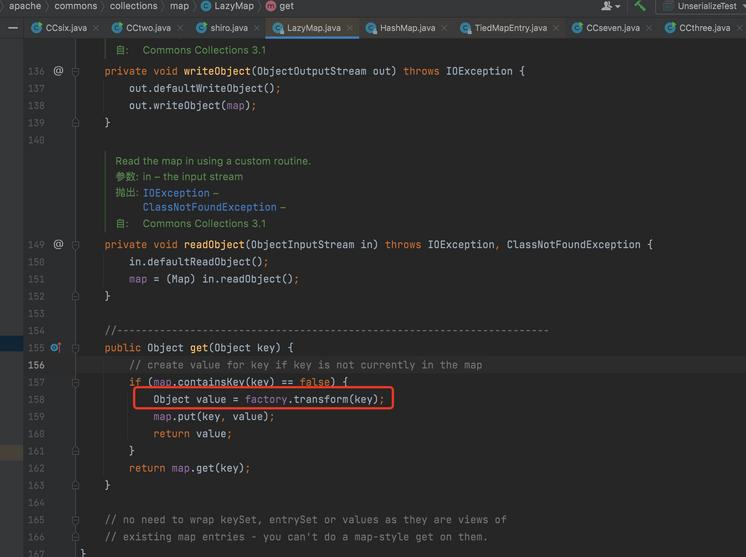Close the HashMap.java tab

[x=444, y=28]
